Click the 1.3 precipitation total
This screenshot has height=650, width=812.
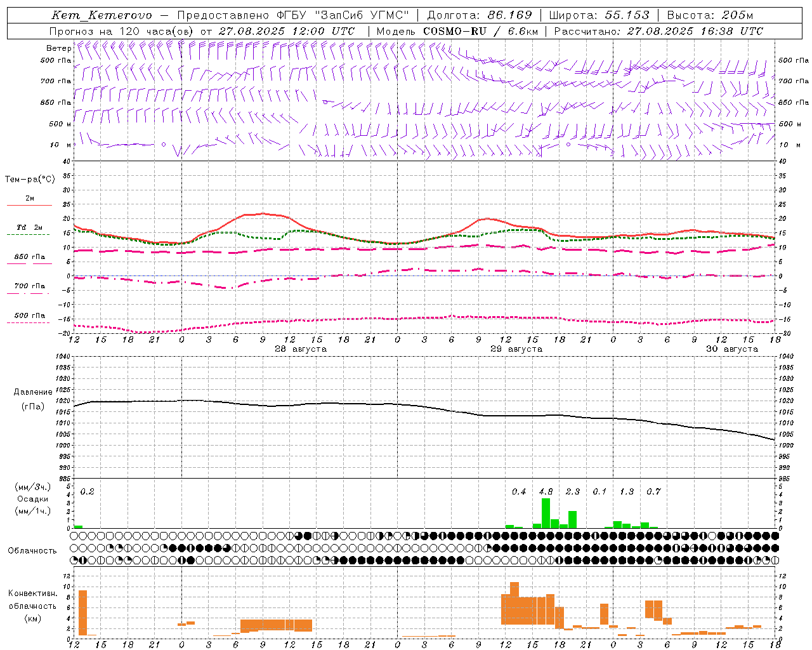(627, 492)
